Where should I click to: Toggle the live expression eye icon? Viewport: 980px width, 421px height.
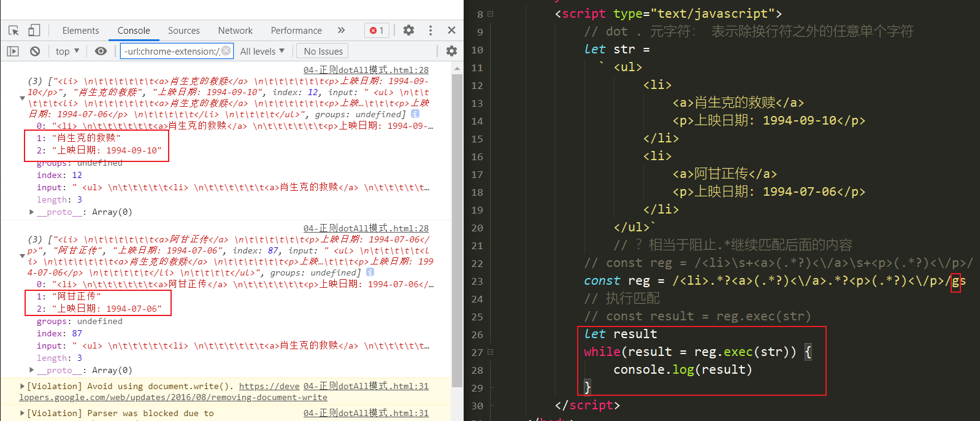point(101,51)
